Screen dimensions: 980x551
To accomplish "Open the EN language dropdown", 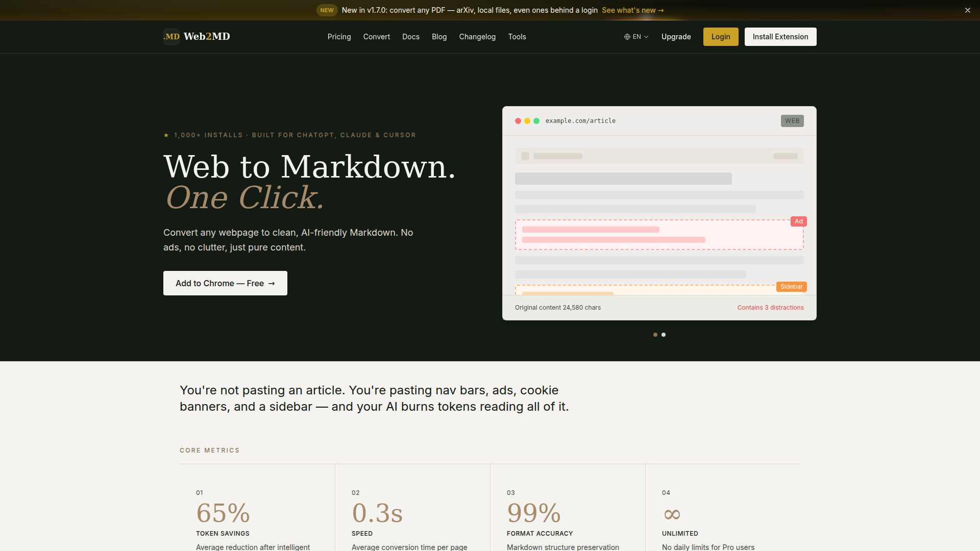I will point(636,37).
